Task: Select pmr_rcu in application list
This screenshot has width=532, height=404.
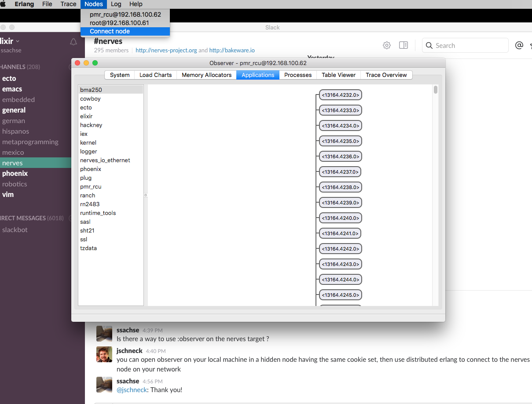Action: [x=111, y=186]
